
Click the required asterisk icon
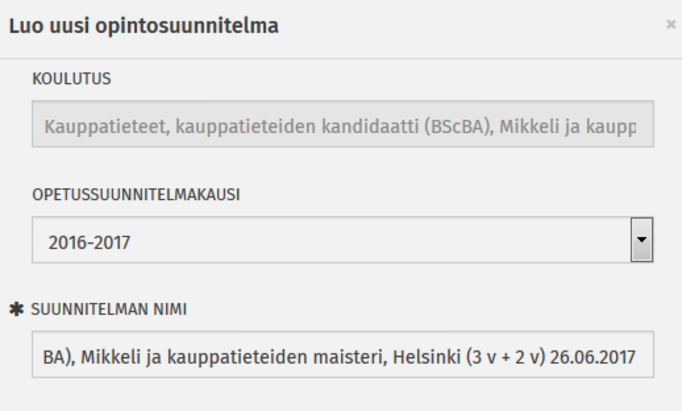(17, 308)
